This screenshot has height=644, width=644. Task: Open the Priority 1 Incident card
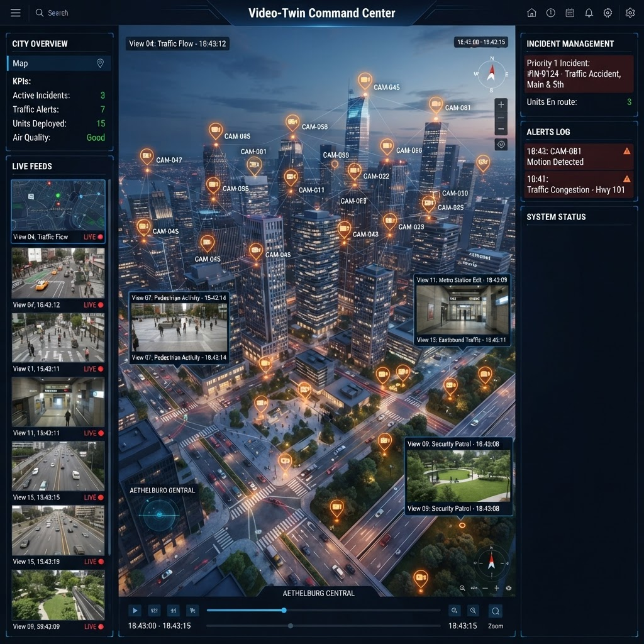(579, 74)
